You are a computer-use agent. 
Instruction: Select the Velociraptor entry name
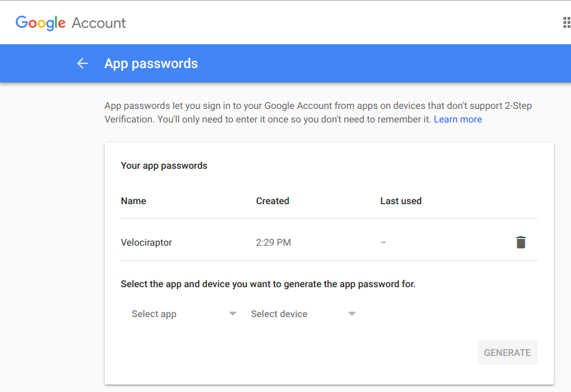[146, 242]
